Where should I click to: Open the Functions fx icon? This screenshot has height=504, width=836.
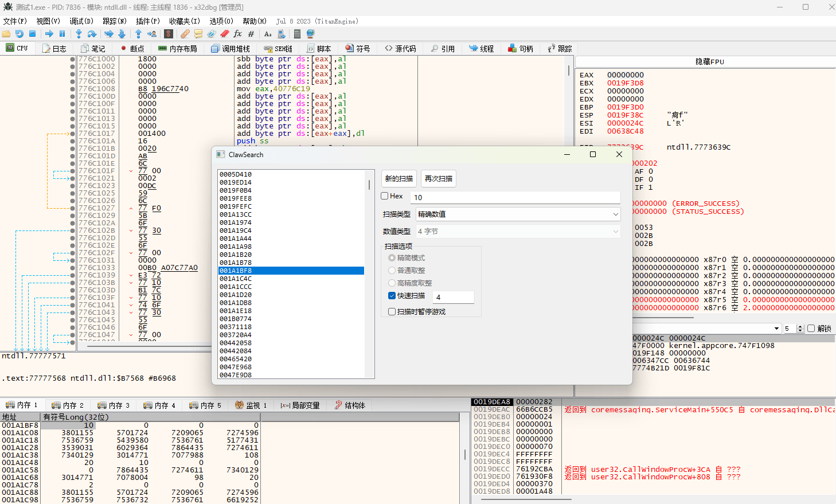tap(238, 34)
